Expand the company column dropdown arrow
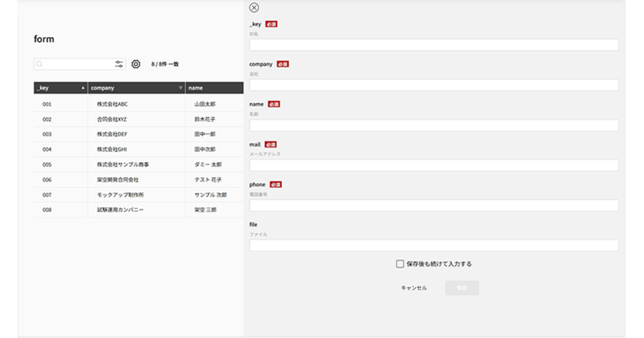The image size is (644, 338). (x=180, y=88)
